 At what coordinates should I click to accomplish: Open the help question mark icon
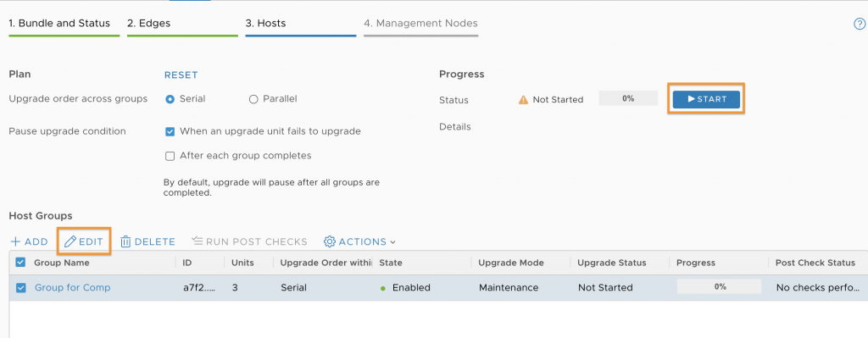point(860,24)
